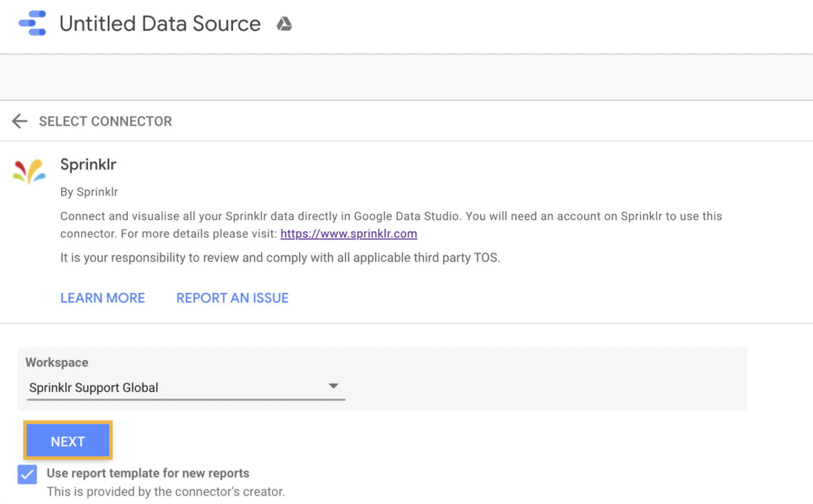Click the Sprinklr connector logo

pos(29,171)
